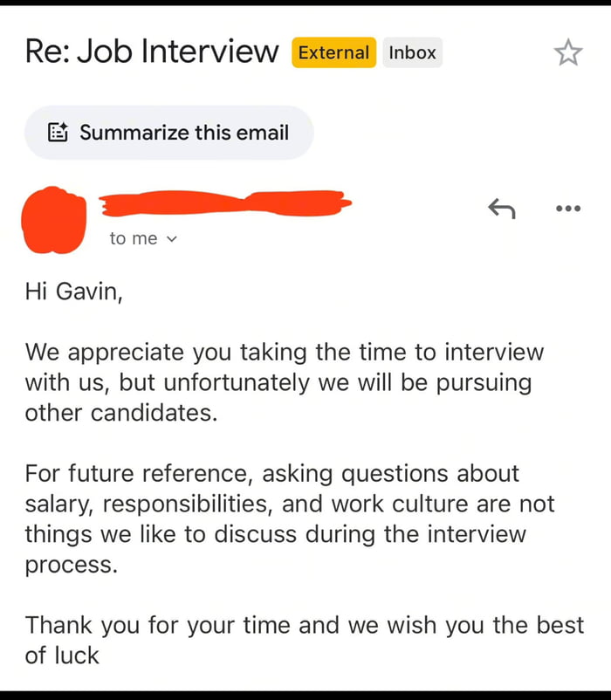Viewport: 611px width, 700px height.
Task: Click the yellow External badge
Action: 333,52
